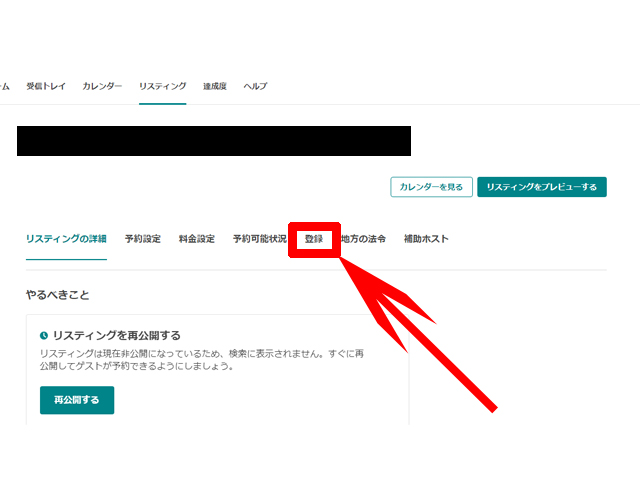Go to カレンダー in top navigation
This screenshot has width=640, height=480.
[x=102, y=86]
